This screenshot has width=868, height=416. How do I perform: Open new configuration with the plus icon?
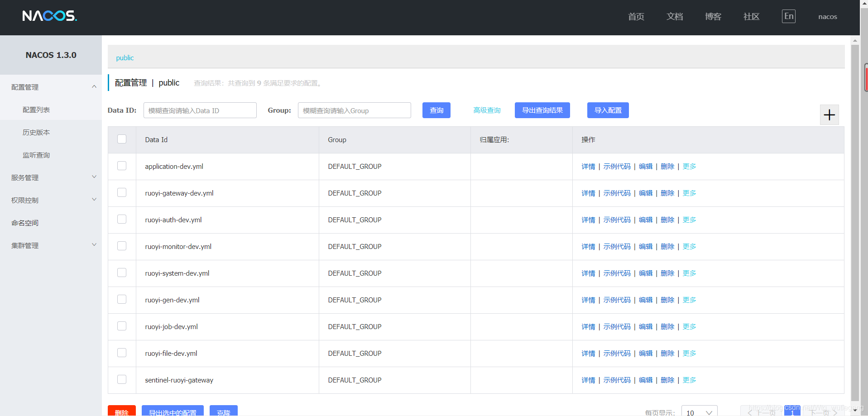[830, 115]
